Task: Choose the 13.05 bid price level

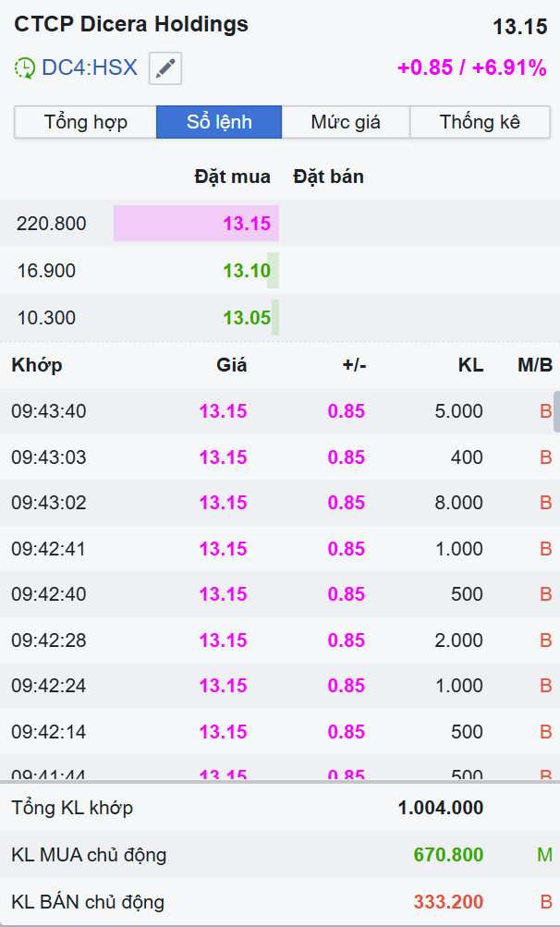Action: (246, 318)
